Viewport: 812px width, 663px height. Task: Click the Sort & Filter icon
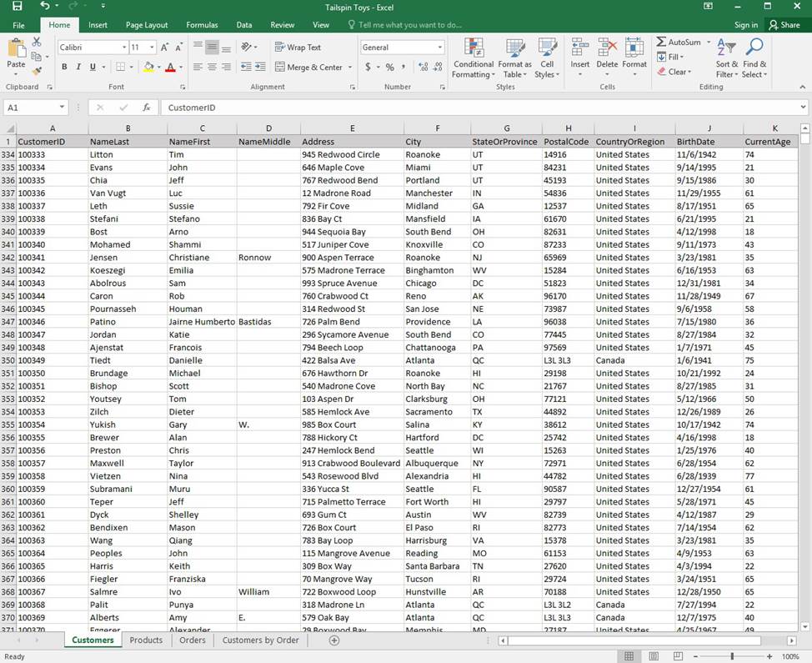[x=726, y=58]
